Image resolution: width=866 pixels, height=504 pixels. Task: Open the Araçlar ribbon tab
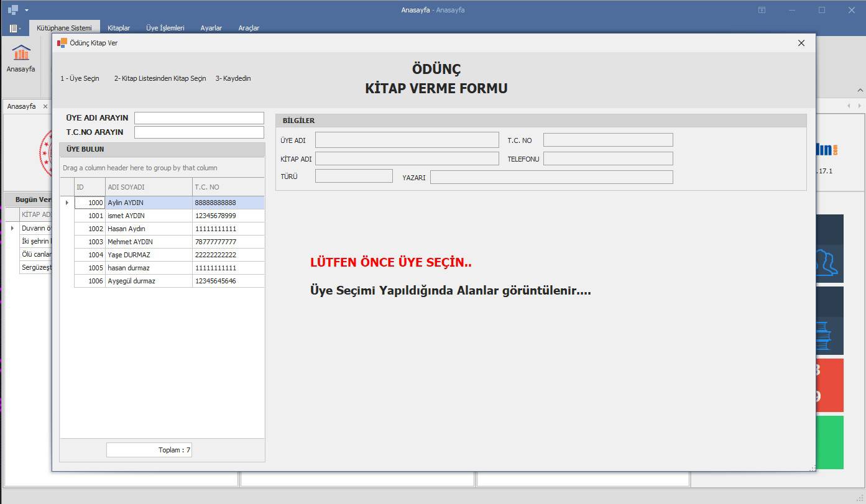(x=249, y=28)
